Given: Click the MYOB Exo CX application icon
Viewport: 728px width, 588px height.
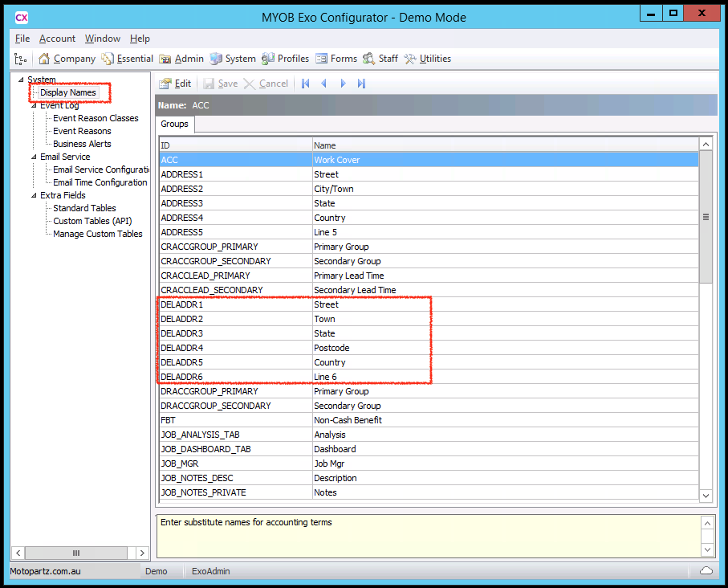Looking at the screenshot, I should coord(22,18).
